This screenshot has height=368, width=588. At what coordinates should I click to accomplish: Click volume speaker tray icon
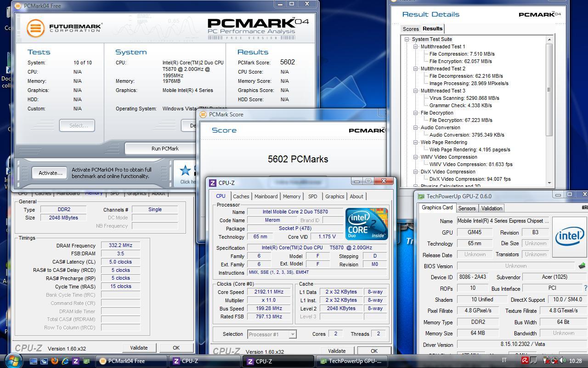[x=562, y=361]
